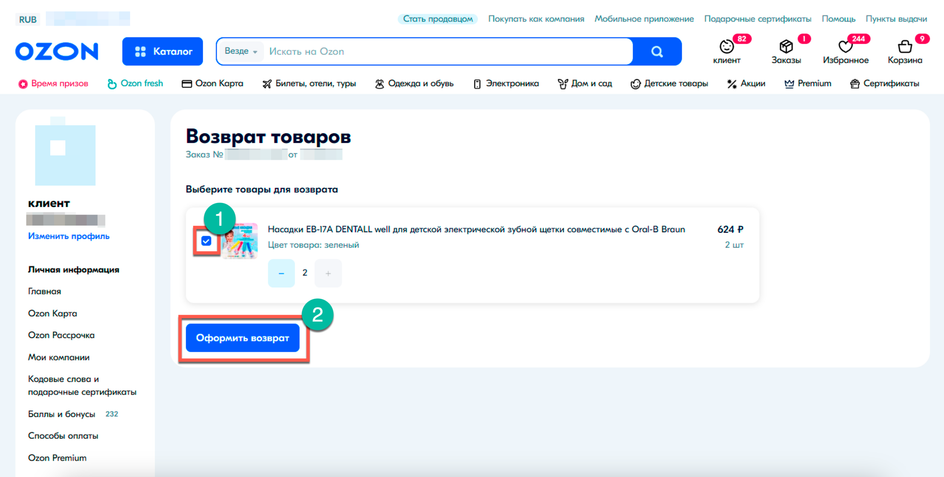944x477 pixels.
Task: Open Кодовые слова и подарочные сертификаты
Action: 82,385
